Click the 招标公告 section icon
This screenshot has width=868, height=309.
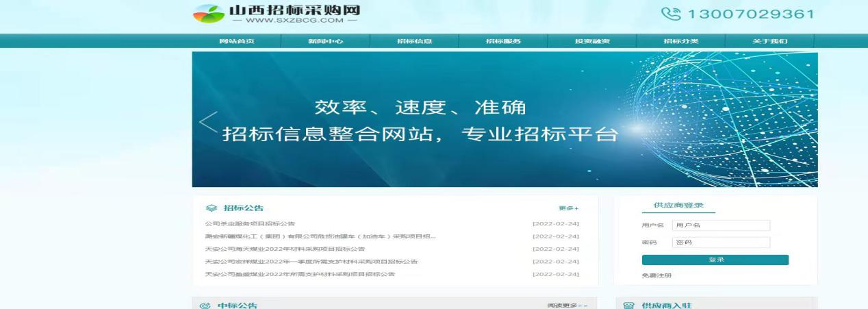point(211,208)
